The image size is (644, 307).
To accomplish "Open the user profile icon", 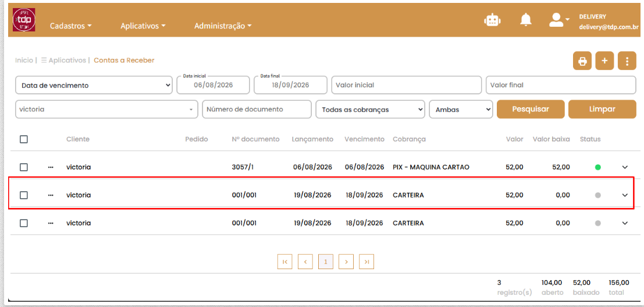I will pos(556,20).
